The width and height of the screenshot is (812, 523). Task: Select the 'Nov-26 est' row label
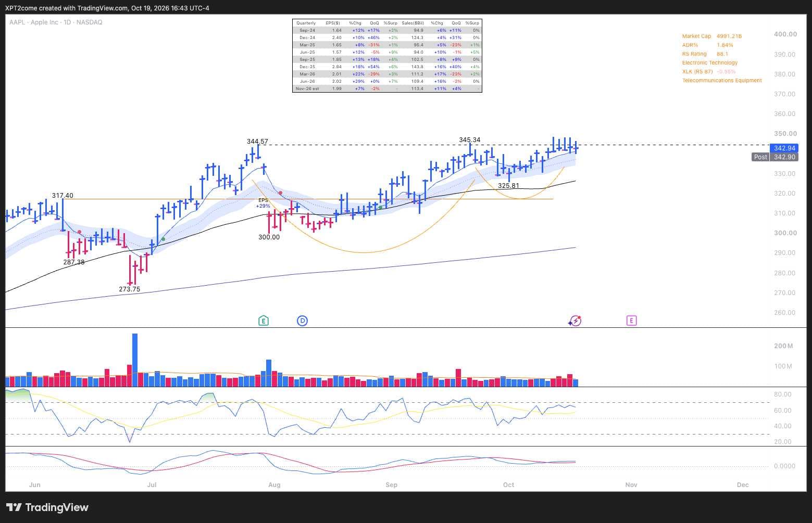coord(307,88)
